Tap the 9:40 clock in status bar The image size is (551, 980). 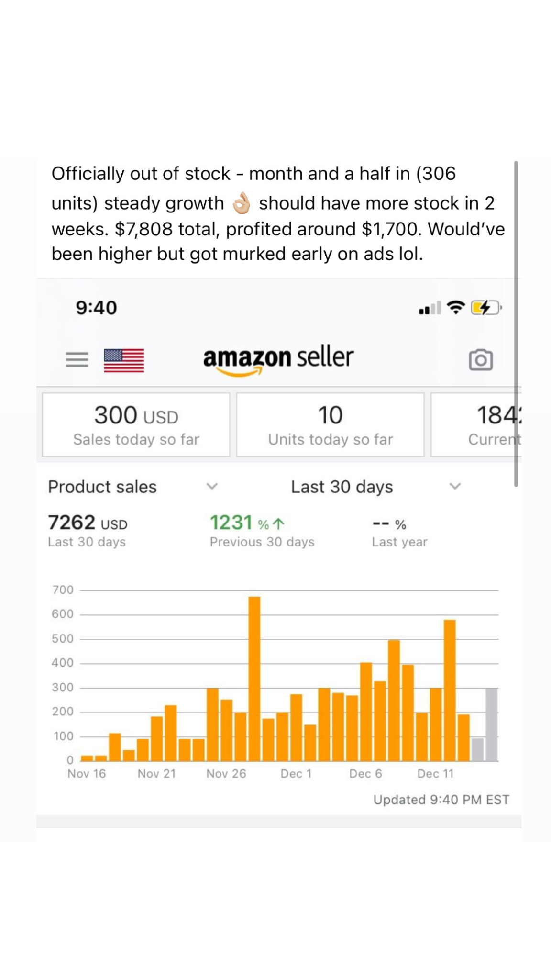click(x=96, y=308)
